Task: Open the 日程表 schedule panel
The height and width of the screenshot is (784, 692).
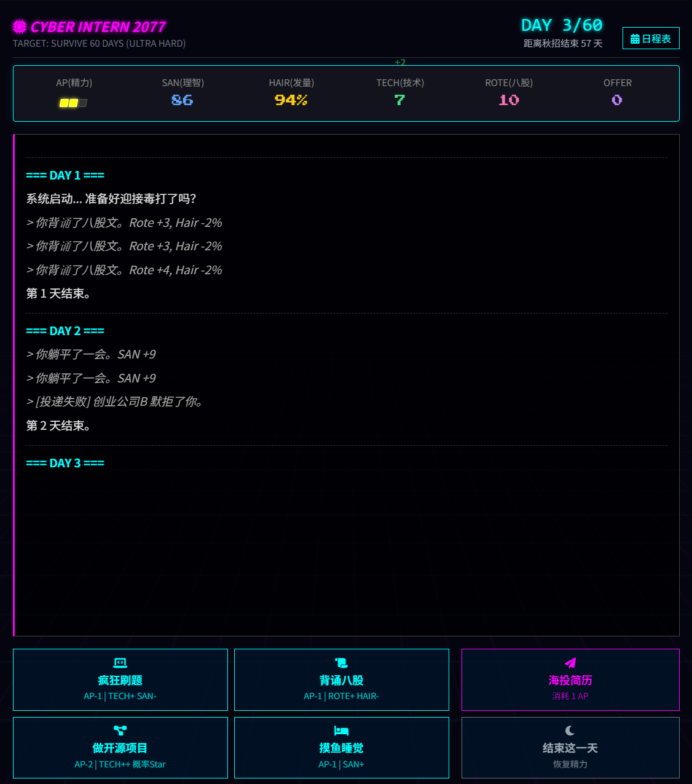Action: (x=651, y=38)
